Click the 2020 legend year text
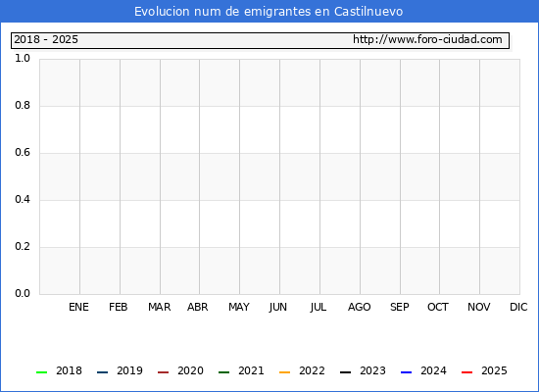Image resolution: width=539 pixels, height=392 pixels. pos(190,370)
